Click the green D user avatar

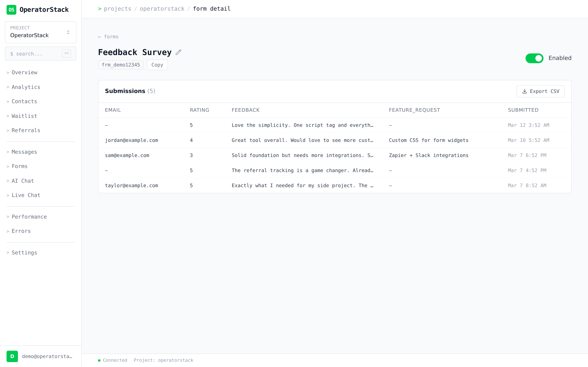12,356
